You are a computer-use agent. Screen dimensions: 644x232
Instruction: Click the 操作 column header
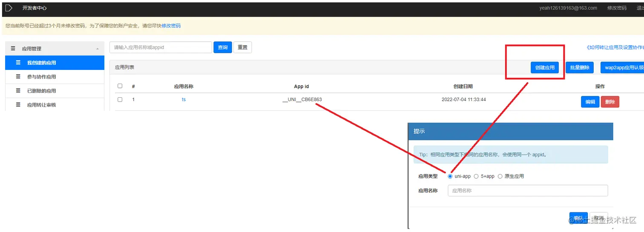(x=600, y=86)
